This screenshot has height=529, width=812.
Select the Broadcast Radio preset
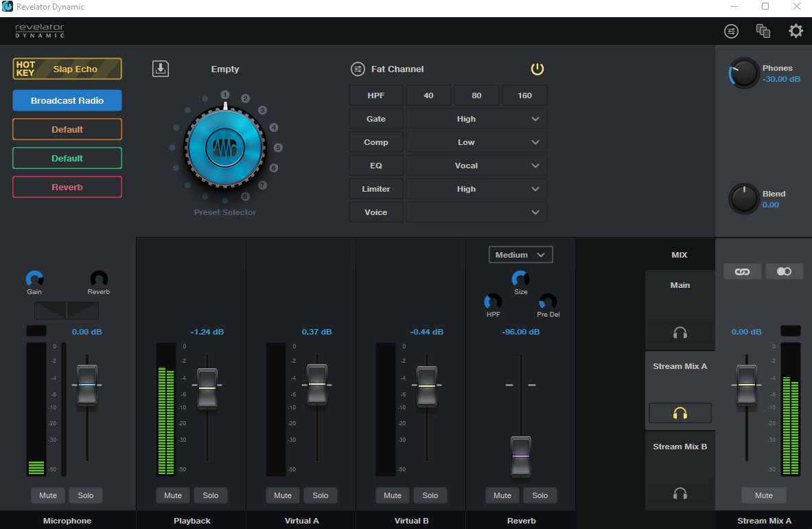pyautogui.click(x=67, y=100)
